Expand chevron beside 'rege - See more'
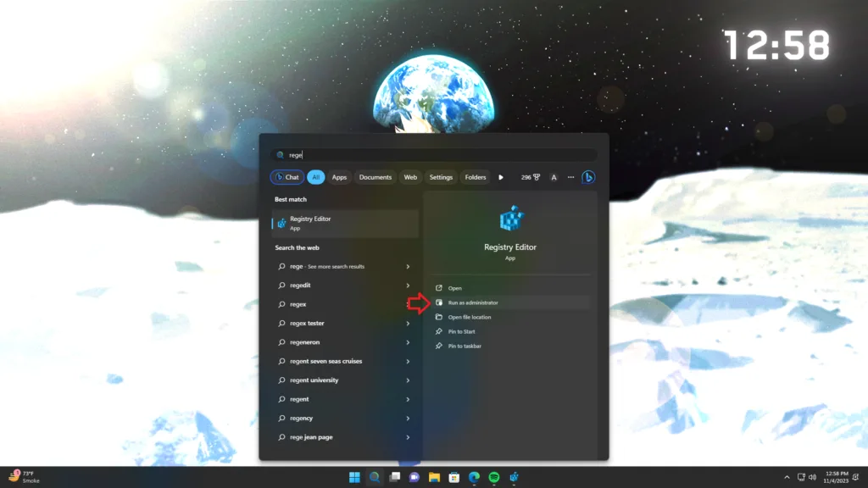The width and height of the screenshot is (868, 488). point(408,267)
